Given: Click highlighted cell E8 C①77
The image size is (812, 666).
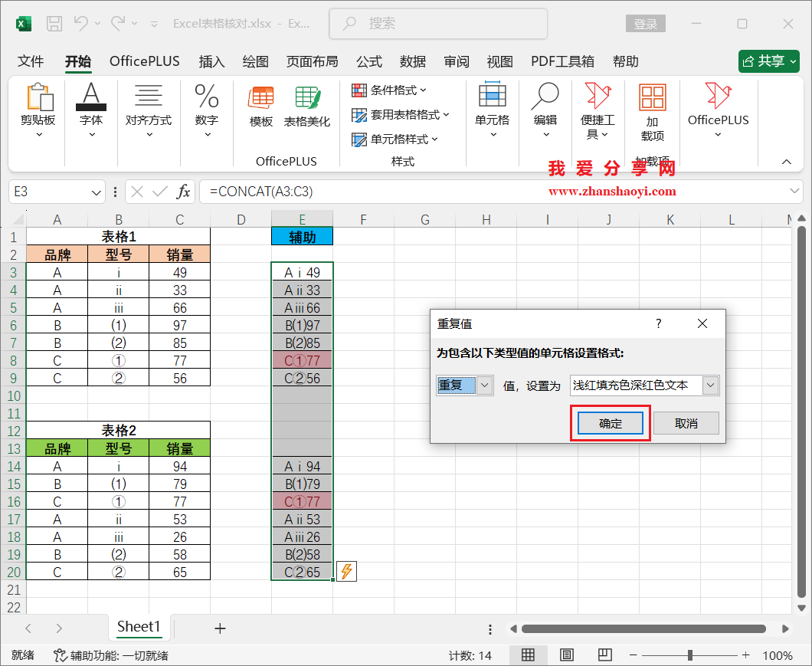Looking at the screenshot, I should [302, 360].
